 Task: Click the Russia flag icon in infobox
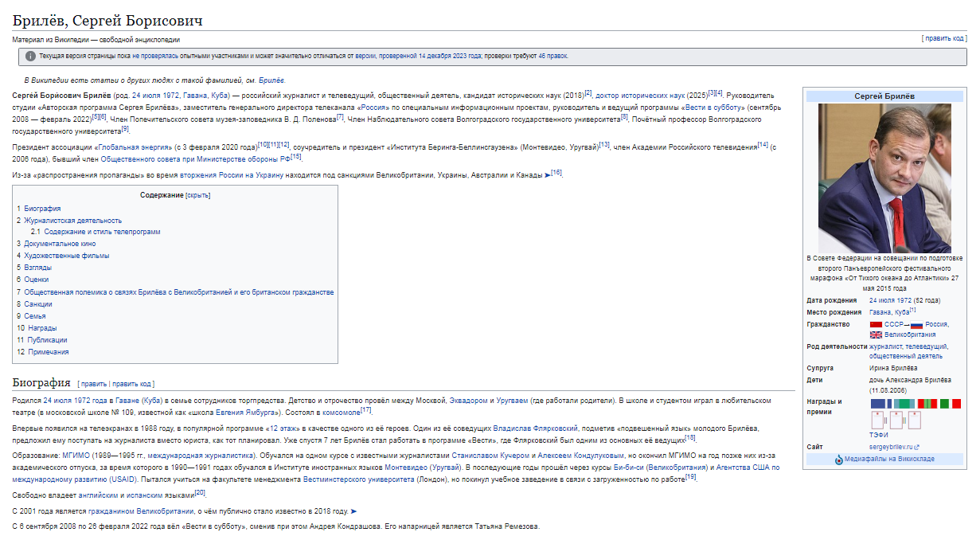[916, 325]
